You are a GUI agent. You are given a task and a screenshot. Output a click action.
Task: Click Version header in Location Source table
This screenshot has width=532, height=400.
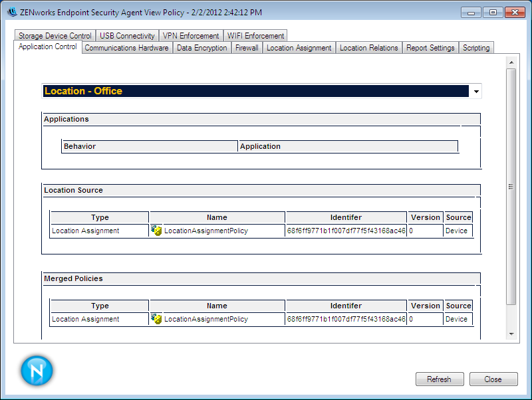(x=426, y=218)
